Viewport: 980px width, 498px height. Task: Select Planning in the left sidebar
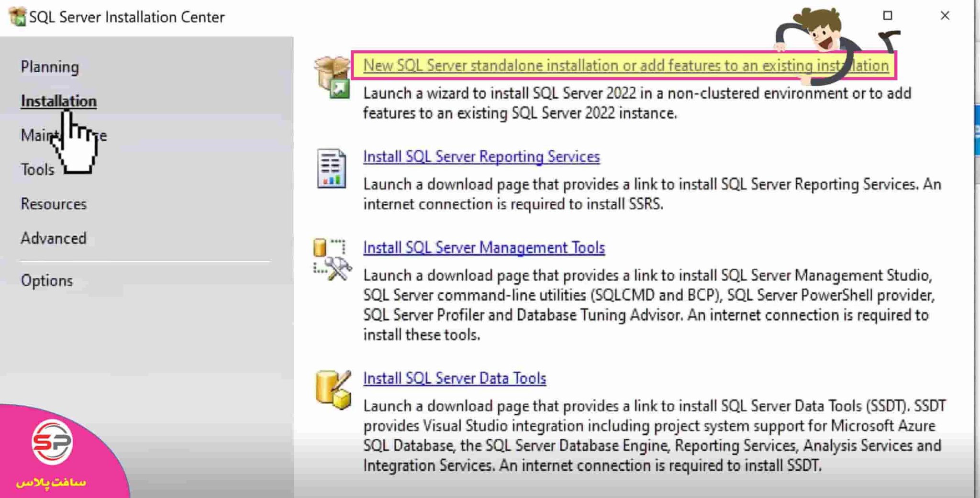[50, 67]
